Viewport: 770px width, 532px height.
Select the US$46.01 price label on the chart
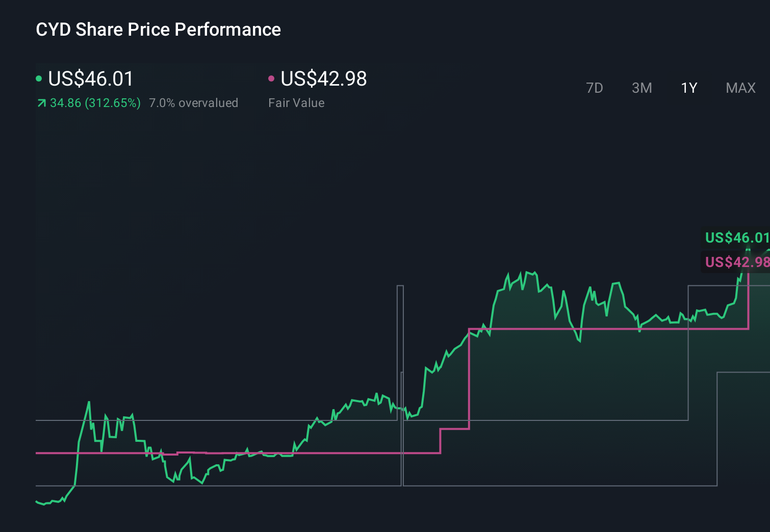(736, 237)
